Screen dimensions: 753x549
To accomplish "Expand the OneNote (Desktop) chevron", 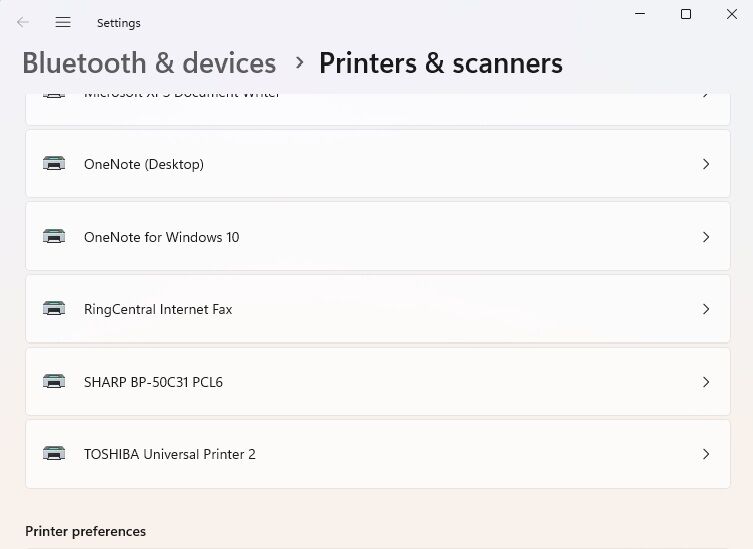I will (x=706, y=164).
